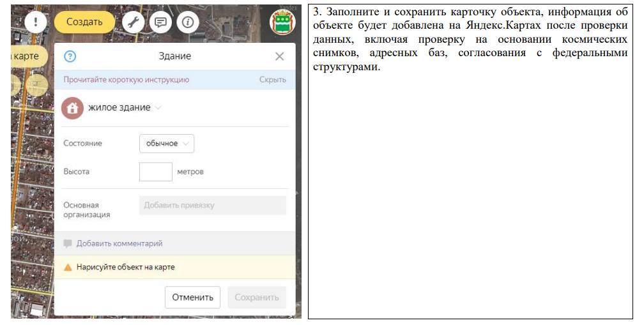The width and height of the screenshot is (644, 325).
Task: Close the Здание dialog panel
Action: 279,56
